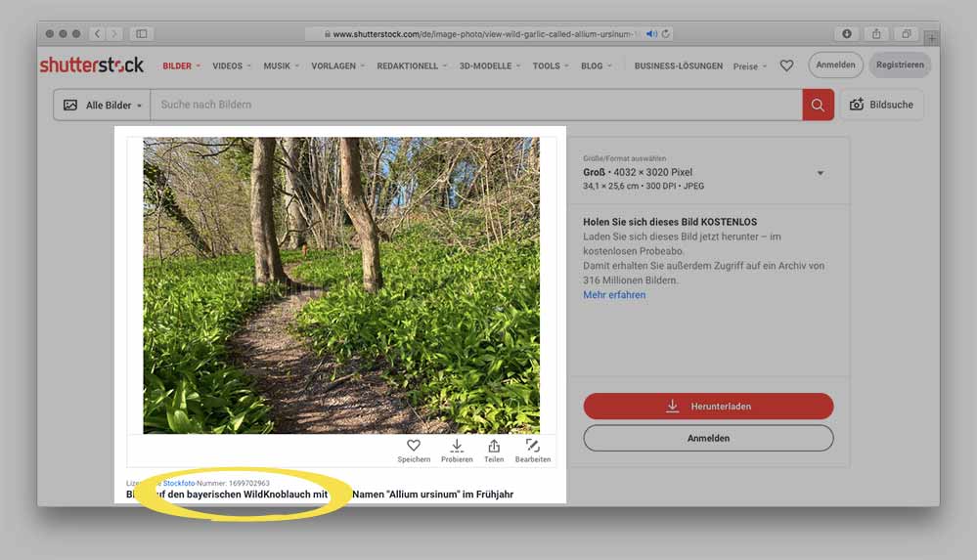Image resolution: width=977 pixels, height=560 pixels.
Task: Click the Registrieren button
Action: (x=899, y=65)
